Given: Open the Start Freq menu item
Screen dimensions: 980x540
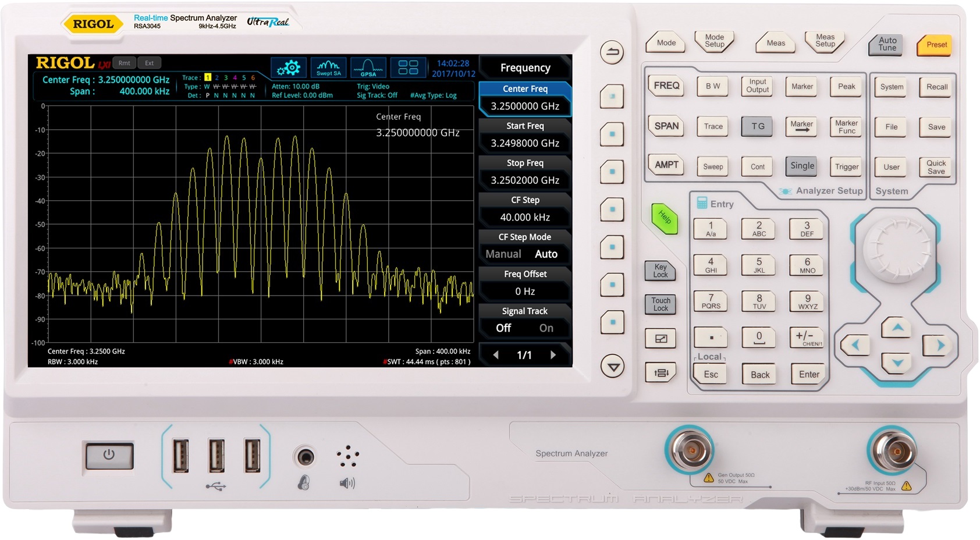Looking at the screenshot, I should 525,136.
